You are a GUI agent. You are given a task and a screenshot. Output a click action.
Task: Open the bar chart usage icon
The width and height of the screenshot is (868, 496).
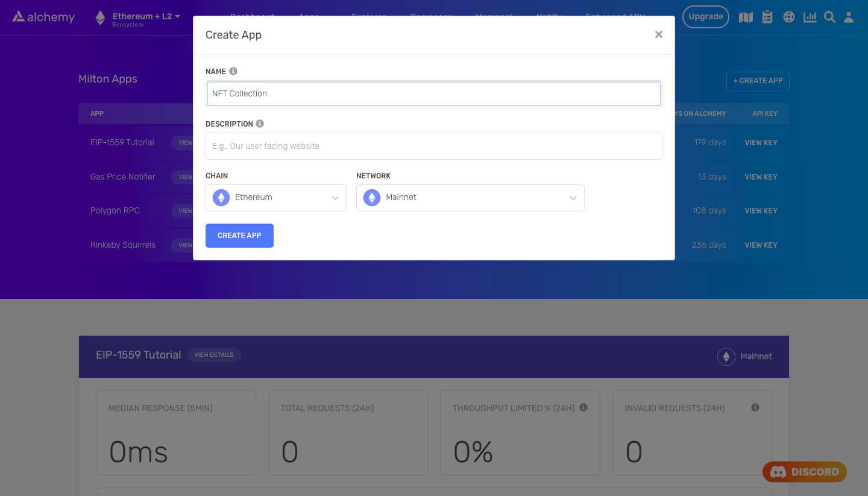(810, 17)
